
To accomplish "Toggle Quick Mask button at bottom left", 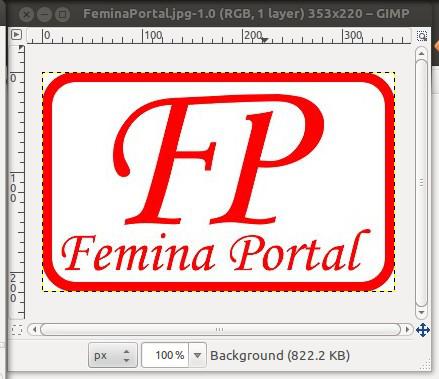I will coord(16,330).
